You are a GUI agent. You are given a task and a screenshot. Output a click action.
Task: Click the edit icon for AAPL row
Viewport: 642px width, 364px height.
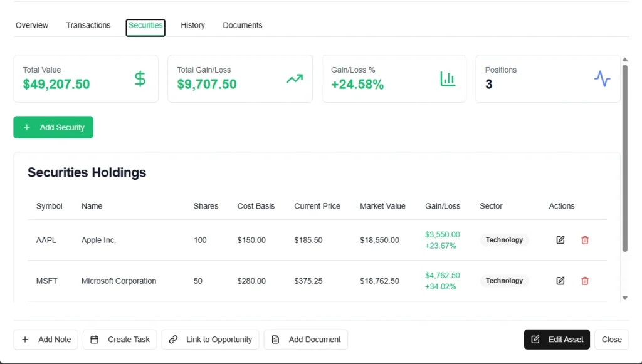pos(560,240)
